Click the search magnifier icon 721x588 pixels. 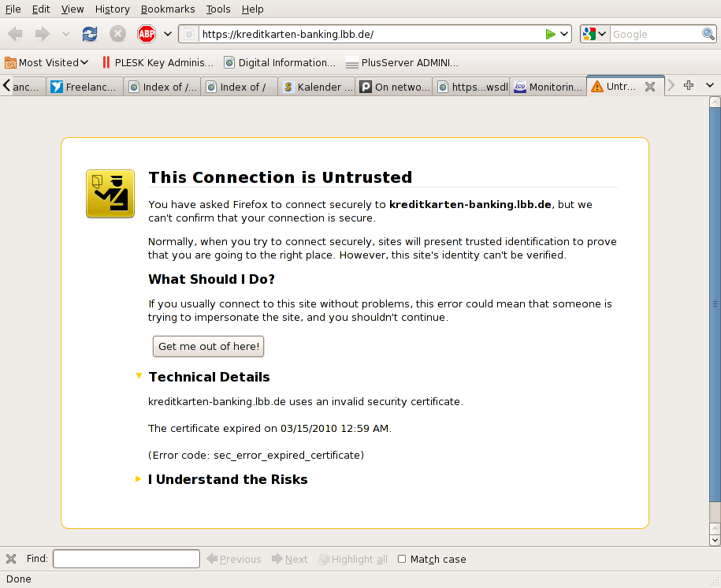708,34
